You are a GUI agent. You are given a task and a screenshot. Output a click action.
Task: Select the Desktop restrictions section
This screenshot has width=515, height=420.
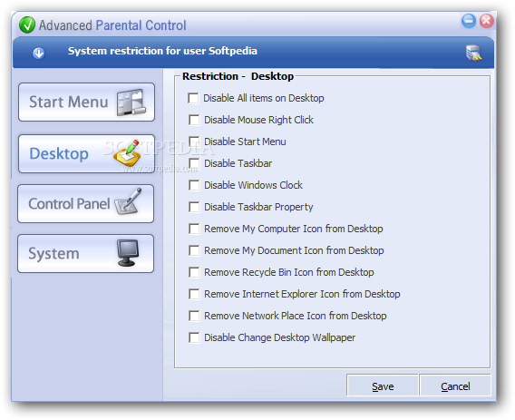click(86, 153)
